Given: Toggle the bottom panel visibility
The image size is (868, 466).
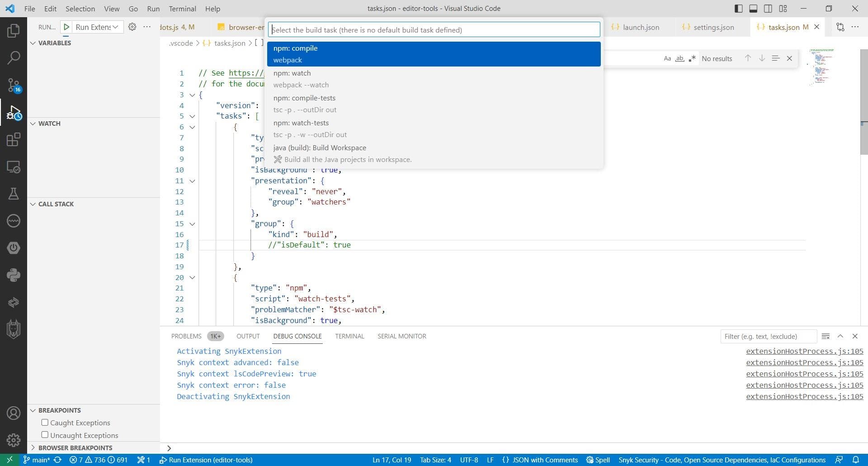Looking at the screenshot, I should click(753, 9).
